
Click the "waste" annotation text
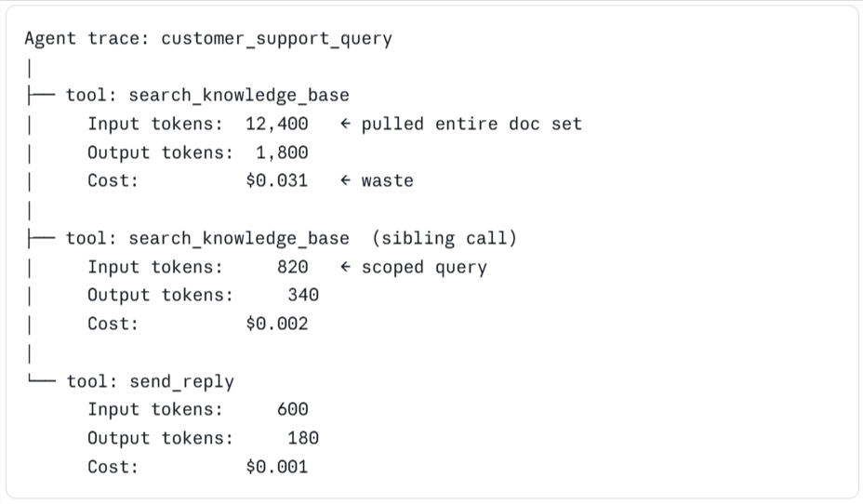pos(387,181)
